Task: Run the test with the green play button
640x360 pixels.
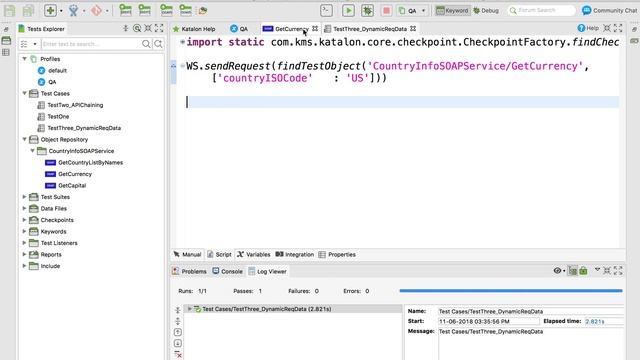Action: click(x=348, y=11)
